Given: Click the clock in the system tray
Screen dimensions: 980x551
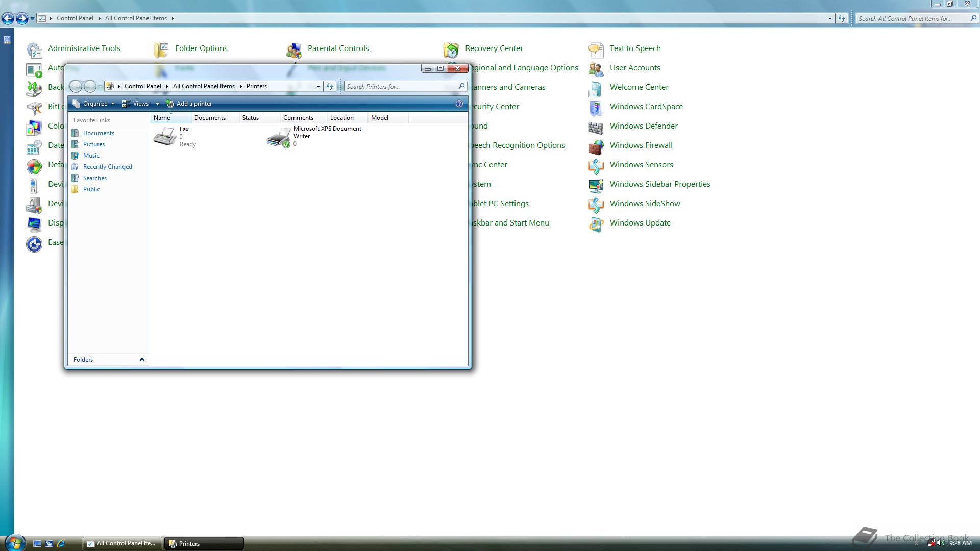Looking at the screenshot, I should click(960, 543).
